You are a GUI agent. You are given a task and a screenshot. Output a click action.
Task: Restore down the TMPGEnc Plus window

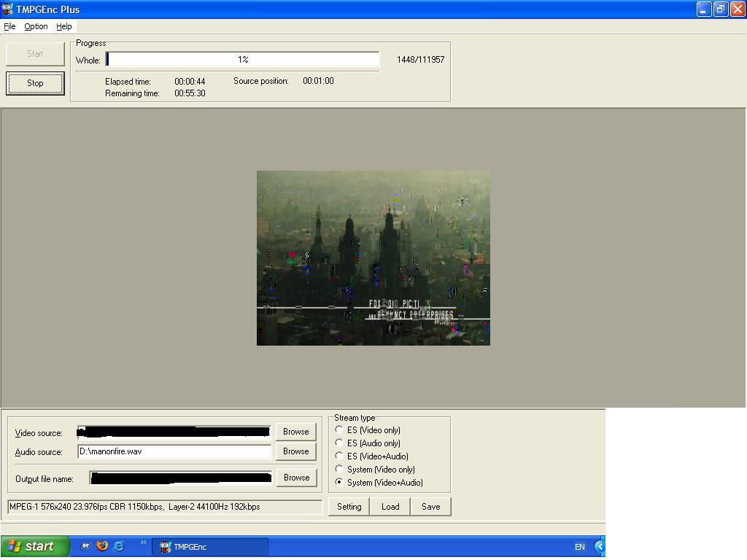point(721,9)
